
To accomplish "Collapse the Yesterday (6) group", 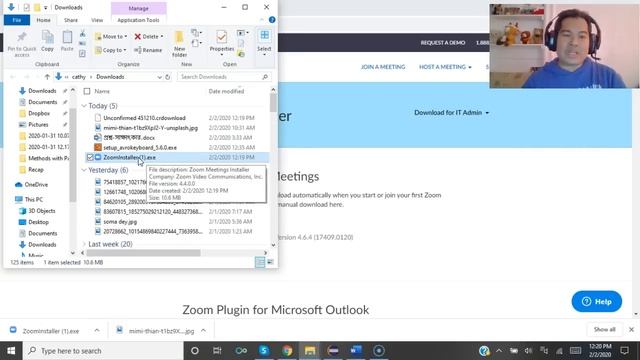I will [84, 170].
